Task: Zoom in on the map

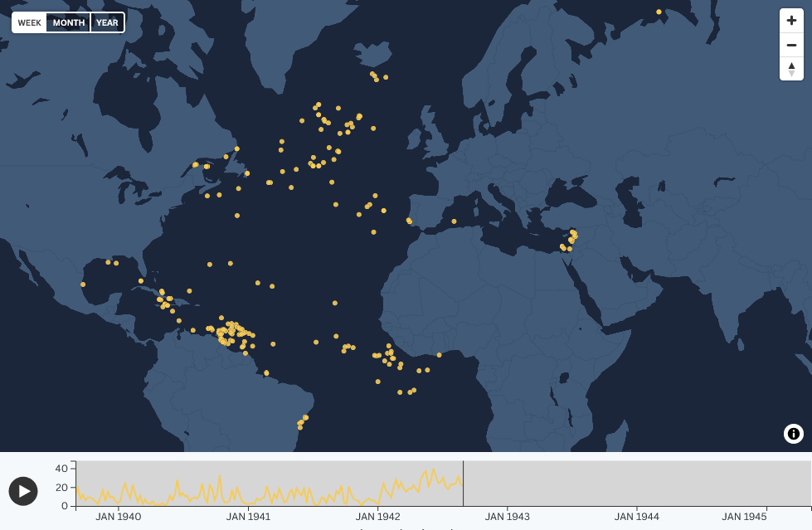Action: pos(791,21)
